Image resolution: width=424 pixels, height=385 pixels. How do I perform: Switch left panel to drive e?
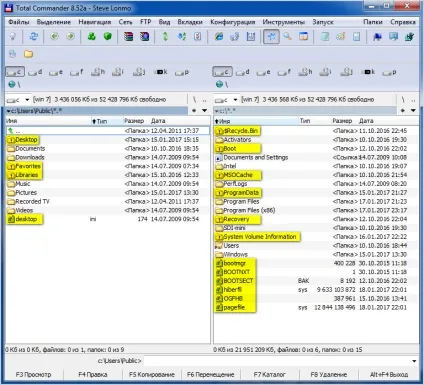(x=56, y=72)
